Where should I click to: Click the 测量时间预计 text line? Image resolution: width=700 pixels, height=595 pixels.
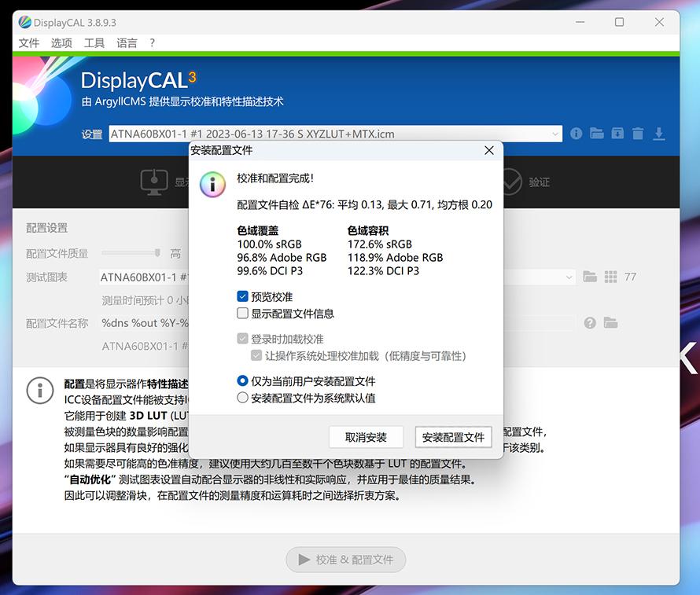(145, 300)
